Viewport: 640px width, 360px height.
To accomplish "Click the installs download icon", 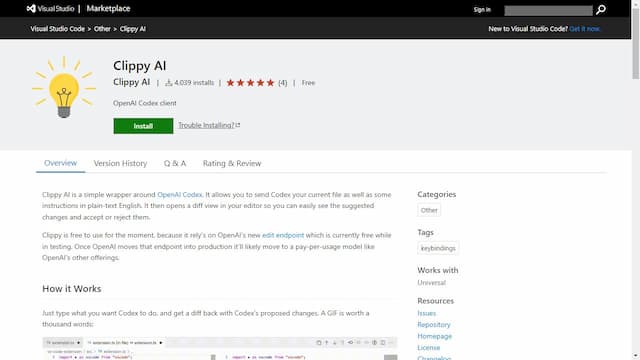I will (x=169, y=83).
